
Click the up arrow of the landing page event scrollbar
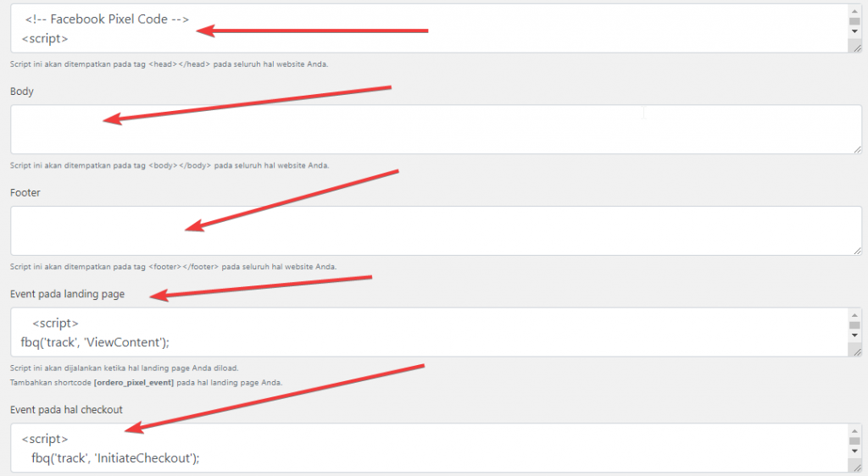pos(854,314)
